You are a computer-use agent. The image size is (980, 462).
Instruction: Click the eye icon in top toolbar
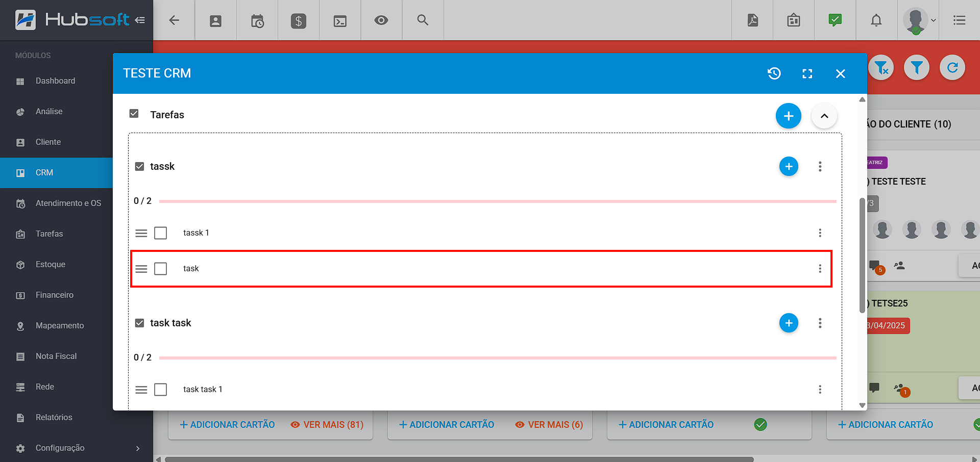[381, 20]
